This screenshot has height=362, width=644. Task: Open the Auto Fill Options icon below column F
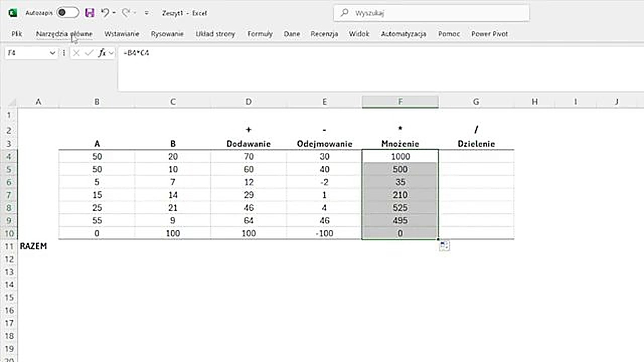444,245
